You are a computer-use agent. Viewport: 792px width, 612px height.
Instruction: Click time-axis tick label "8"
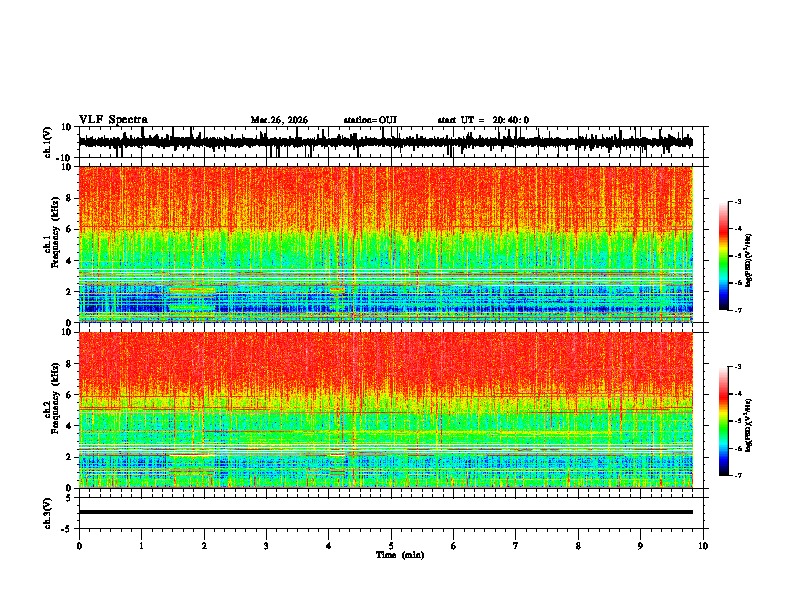pyautogui.click(x=578, y=546)
